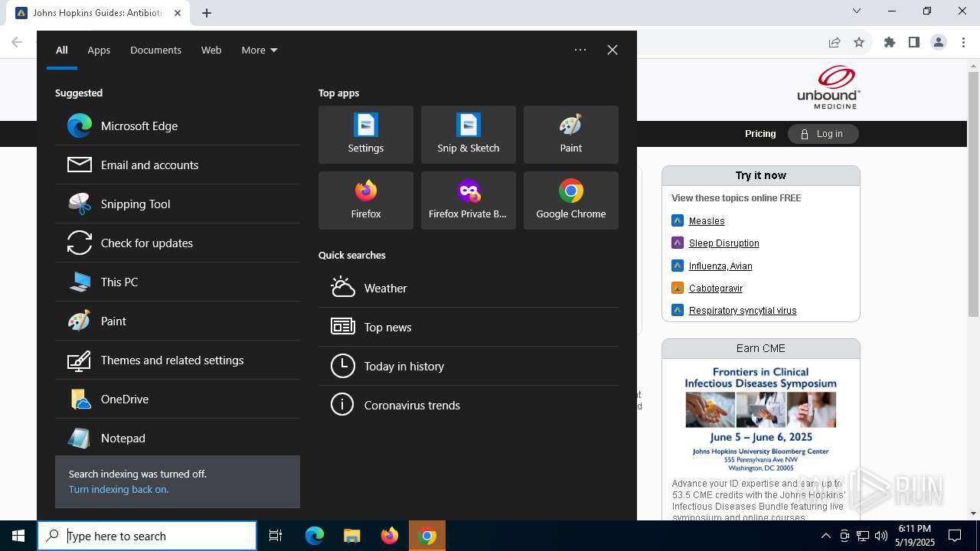This screenshot has height=551, width=980.
Task: Open This PC from Suggested
Action: (x=178, y=282)
